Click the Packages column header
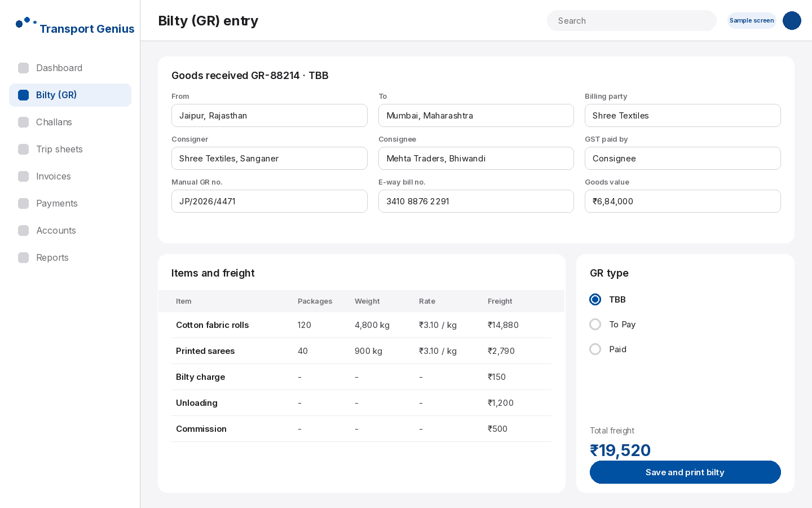Viewport: 812px width, 508px height. (315, 301)
